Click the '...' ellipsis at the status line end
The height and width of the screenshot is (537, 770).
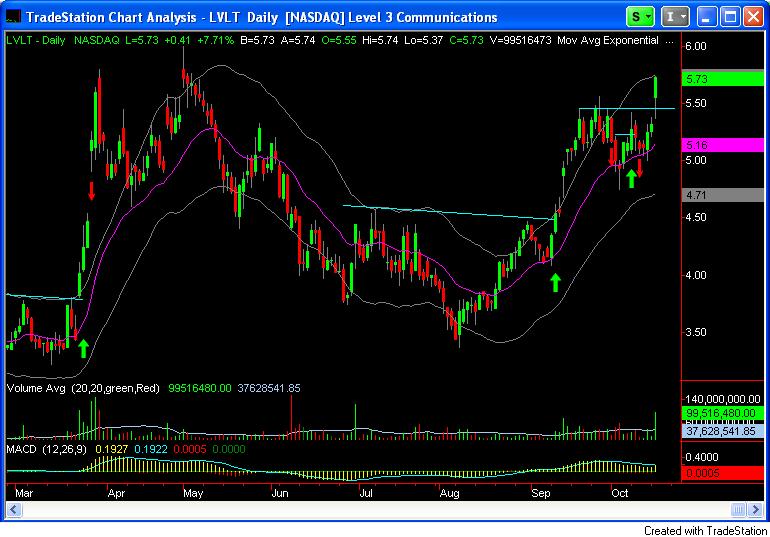(669, 42)
